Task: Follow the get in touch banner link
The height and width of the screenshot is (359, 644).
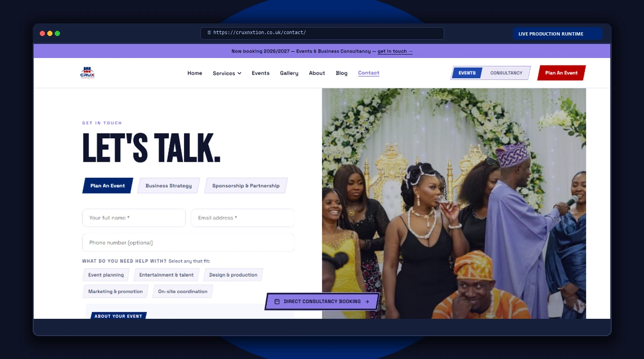Action: (x=395, y=51)
